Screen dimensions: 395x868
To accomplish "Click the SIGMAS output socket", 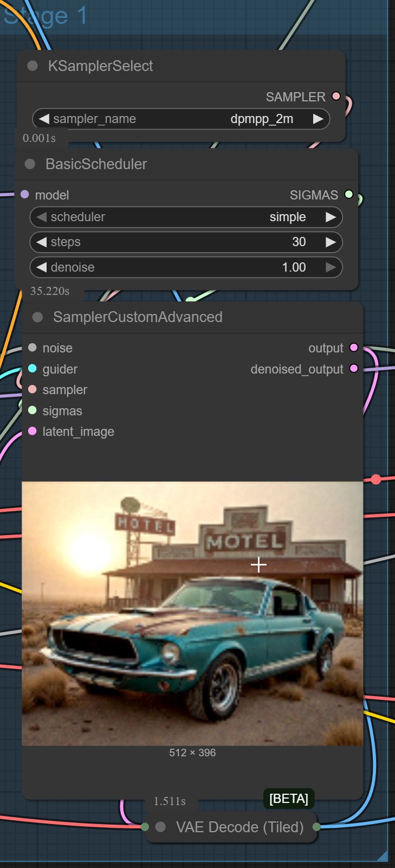I will tap(349, 194).
